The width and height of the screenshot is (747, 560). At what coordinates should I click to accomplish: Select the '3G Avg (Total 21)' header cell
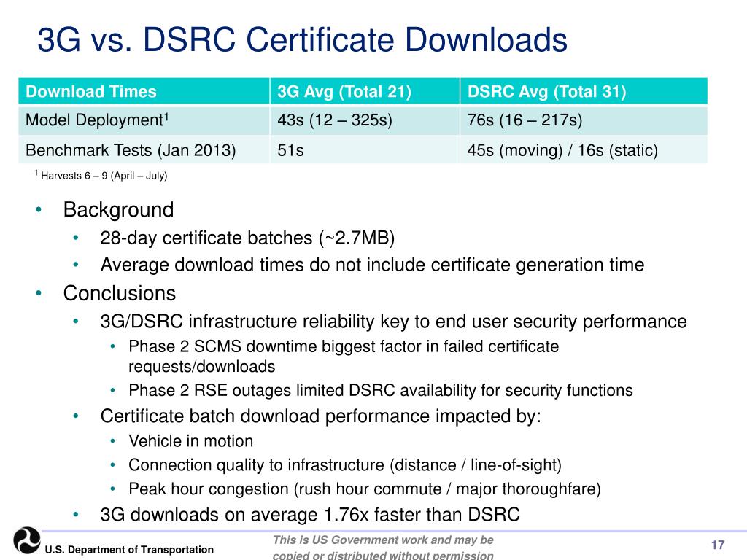point(365,91)
